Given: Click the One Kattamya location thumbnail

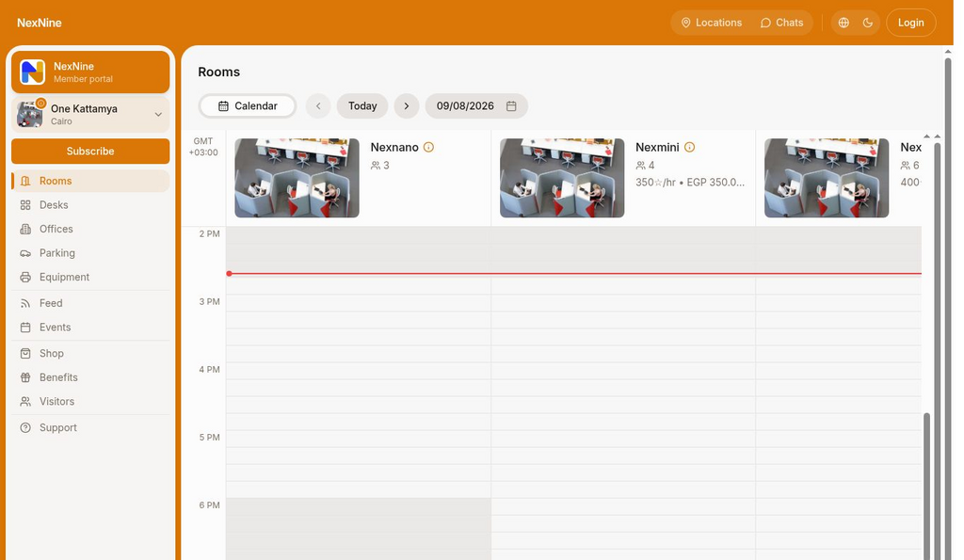Looking at the screenshot, I should point(29,114).
